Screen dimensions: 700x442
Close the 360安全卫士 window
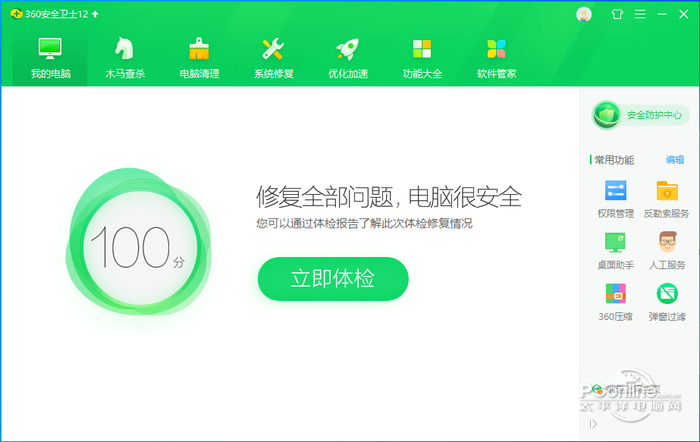tap(683, 14)
